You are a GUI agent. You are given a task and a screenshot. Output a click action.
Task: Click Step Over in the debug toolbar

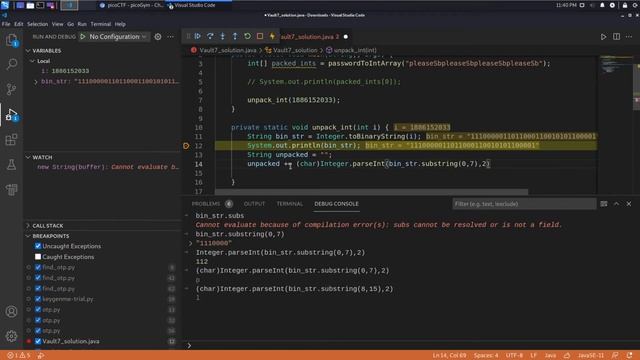pyautogui.click(x=210, y=36)
